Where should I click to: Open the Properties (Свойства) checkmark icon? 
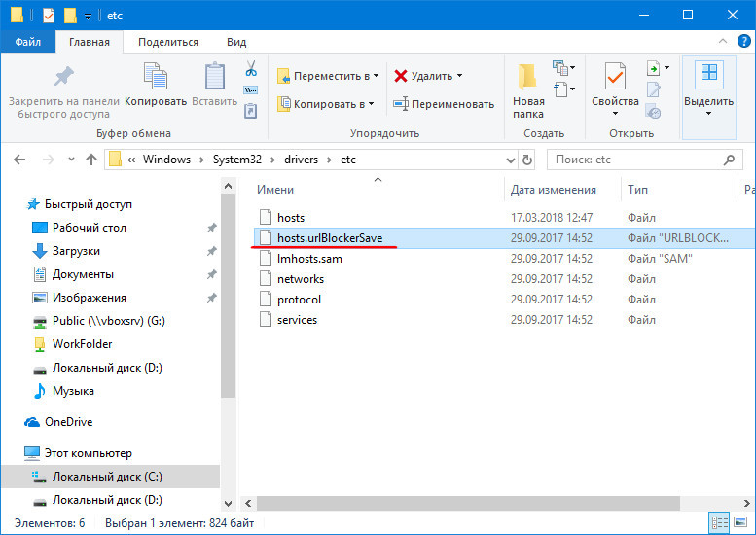pyautogui.click(x=615, y=76)
